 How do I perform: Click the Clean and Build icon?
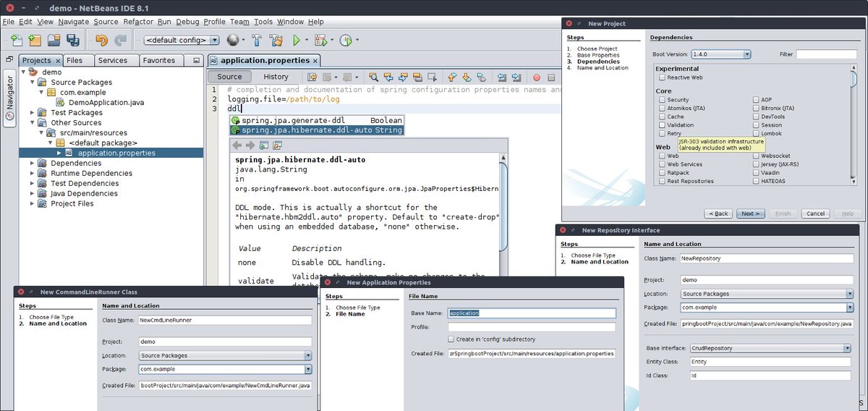[x=276, y=40]
